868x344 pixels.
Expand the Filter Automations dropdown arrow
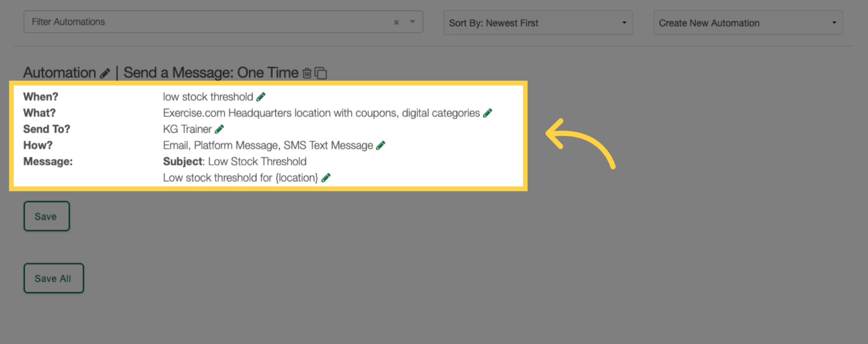click(x=412, y=22)
